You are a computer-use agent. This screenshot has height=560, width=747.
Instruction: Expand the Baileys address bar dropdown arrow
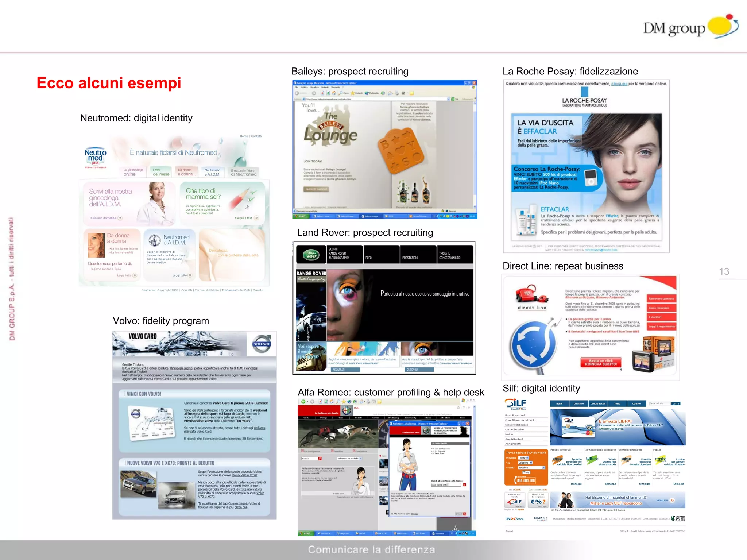(x=448, y=99)
